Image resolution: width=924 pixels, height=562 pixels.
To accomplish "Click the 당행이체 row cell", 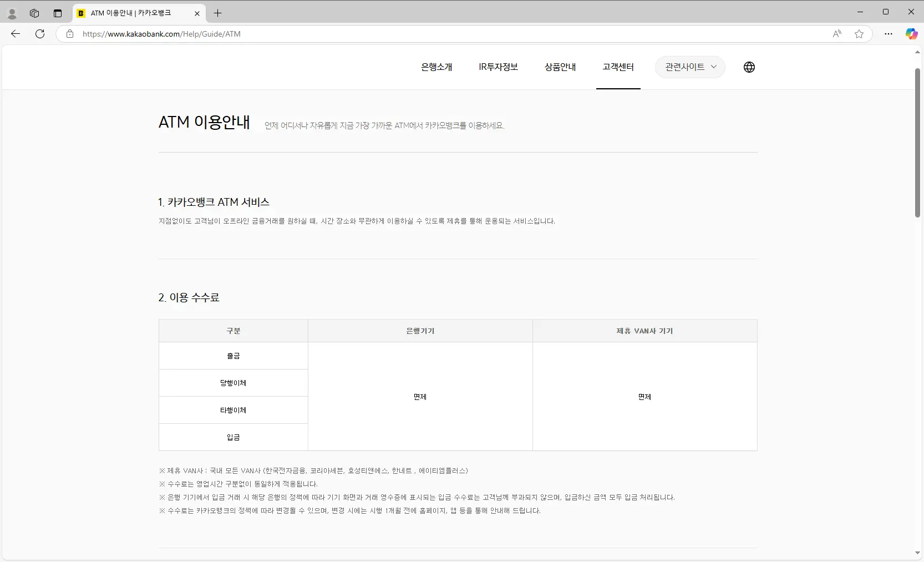I will [233, 383].
